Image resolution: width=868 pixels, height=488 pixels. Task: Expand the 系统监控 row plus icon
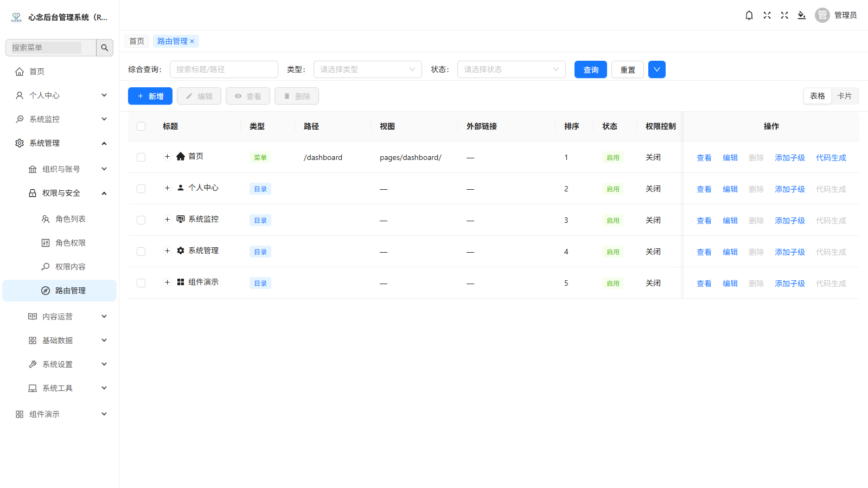tap(167, 219)
